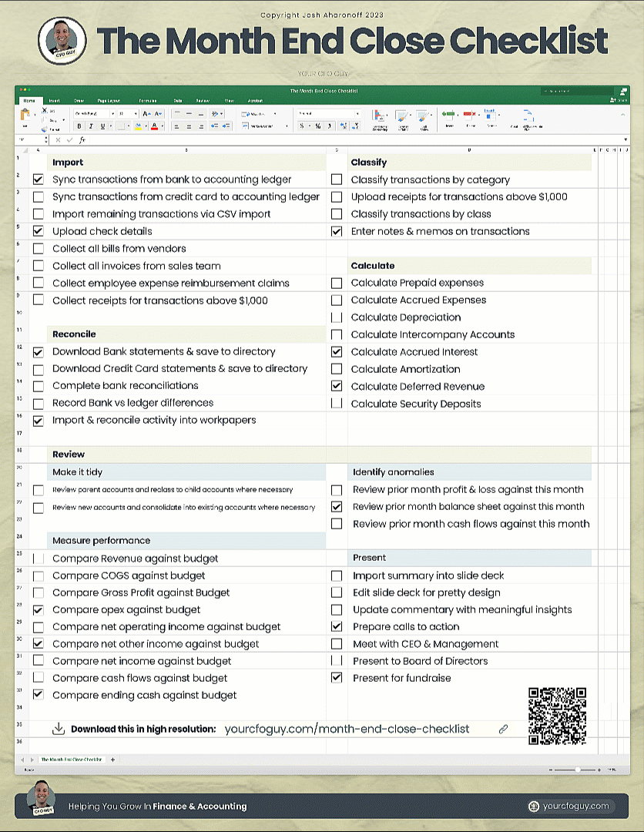Switch to the Page Layout ribbon tab
Viewport: 644px width, 832px height.
[109, 100]
